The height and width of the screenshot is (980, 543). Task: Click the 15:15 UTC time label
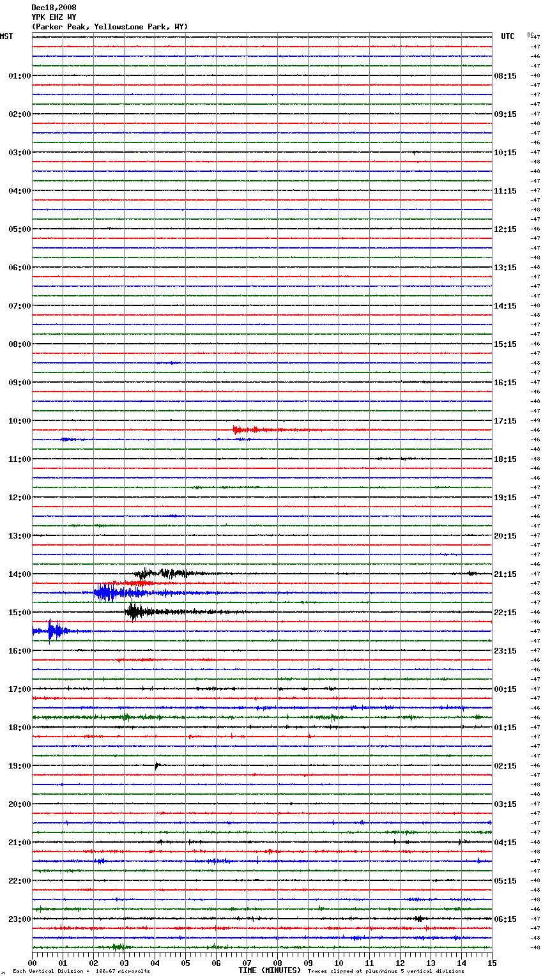(505, 344)
